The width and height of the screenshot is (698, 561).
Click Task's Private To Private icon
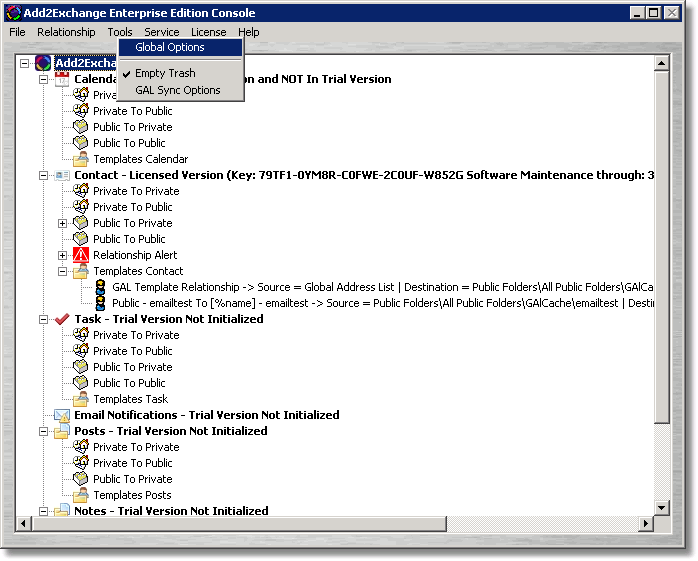81,334
